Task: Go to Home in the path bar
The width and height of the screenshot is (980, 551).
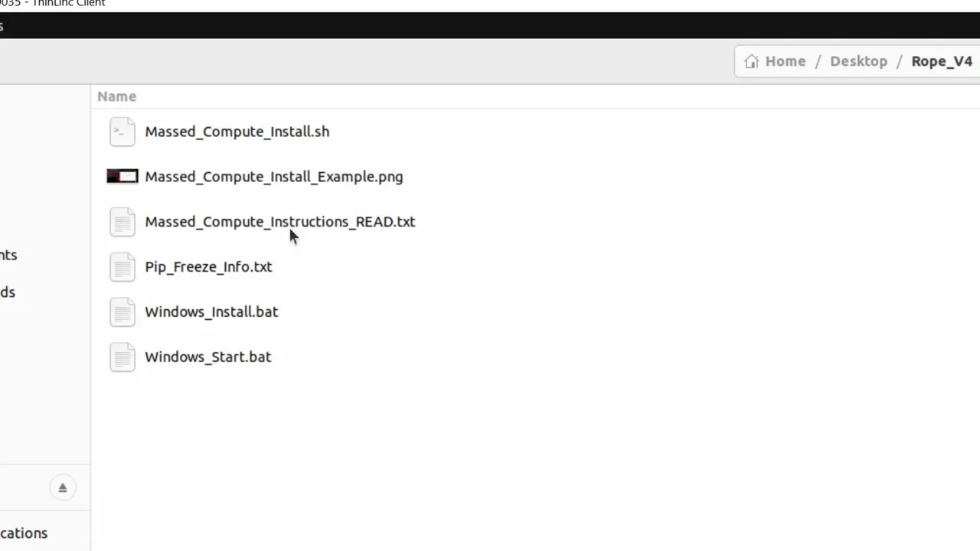Action: click(786, 61)
